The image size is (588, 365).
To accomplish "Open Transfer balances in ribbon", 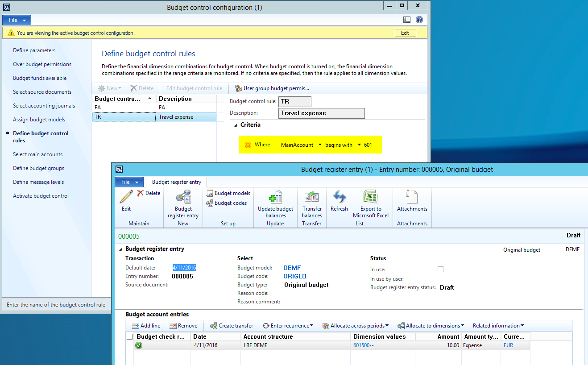I will pos(311,197).
